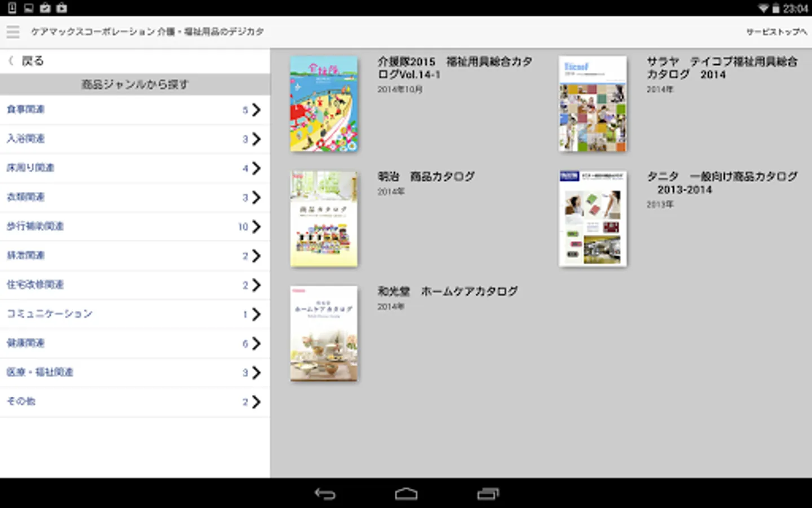Viewport: 812px width, 508px height.
Task: Click the 商品ジャンルから探す section header
Action: (135, 84)
